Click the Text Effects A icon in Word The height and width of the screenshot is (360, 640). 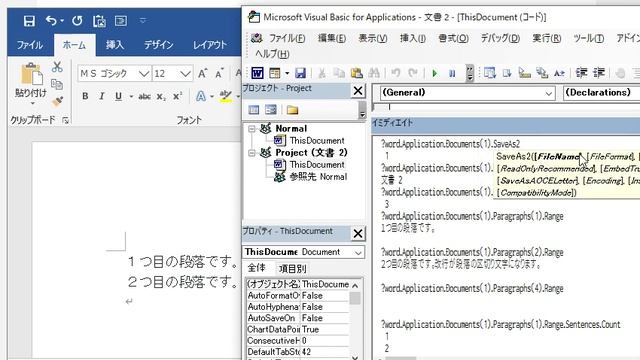[x=200, y=96]
